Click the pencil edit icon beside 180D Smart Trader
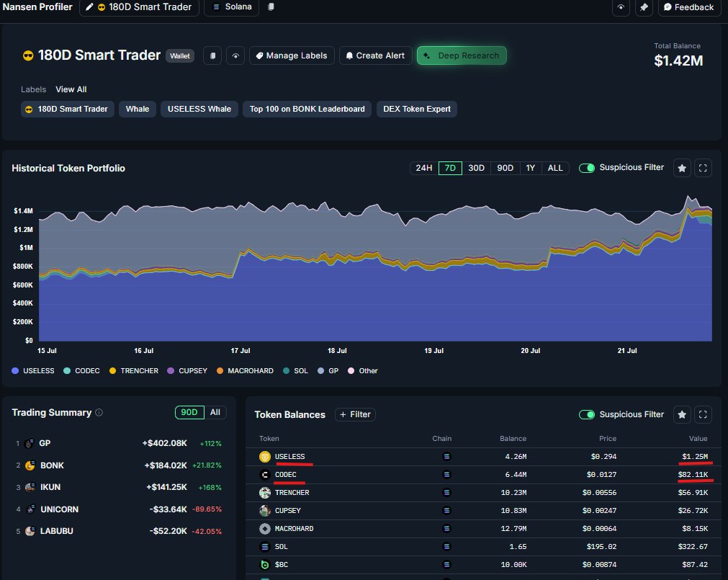The width and height of the screenshot is (728, 580). pos(89,7)
